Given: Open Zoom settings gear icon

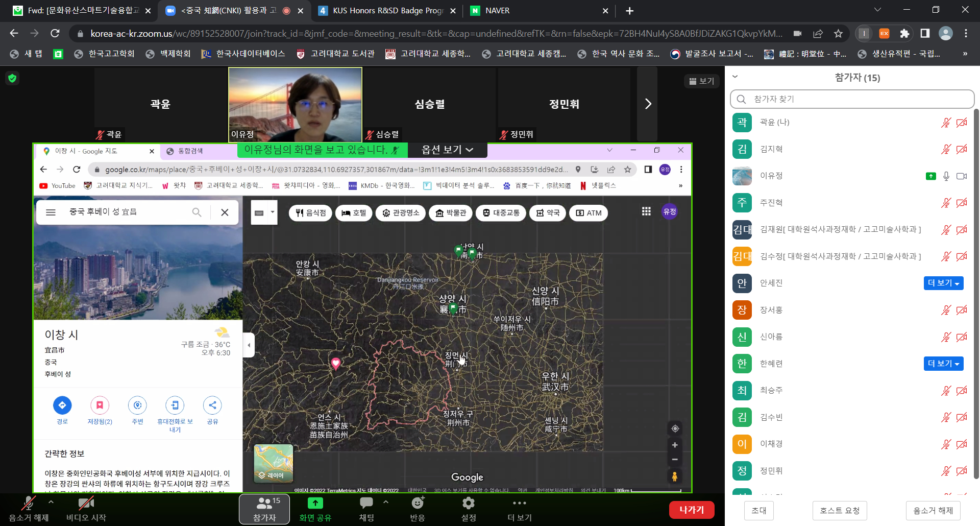Looking at the screenshot, I should 468,504.
